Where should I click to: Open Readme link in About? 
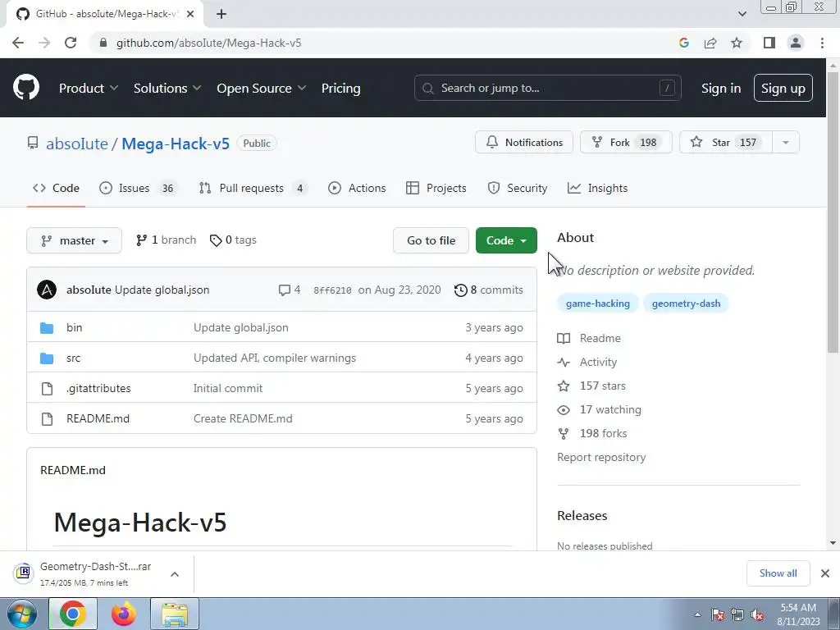pyautogui.click(x=589, y=338)
